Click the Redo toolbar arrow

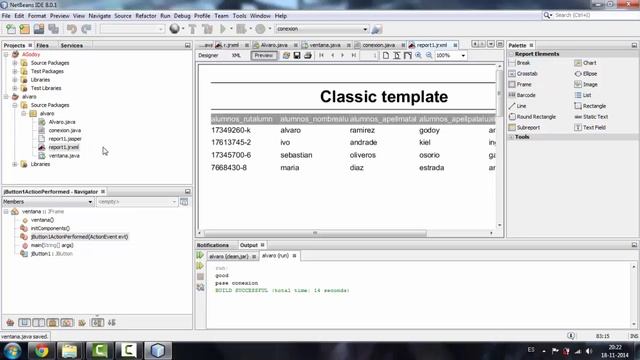pyautogui.click(x=86, y=29)
